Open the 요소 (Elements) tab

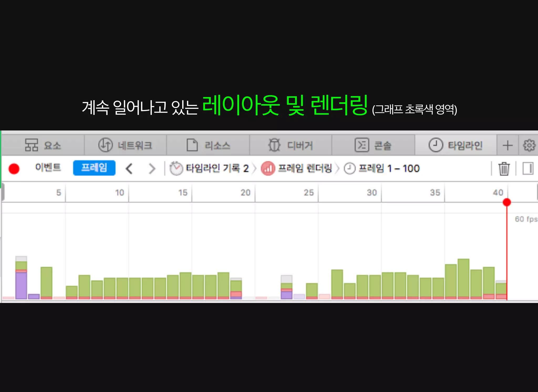pyautogui.click(x=43, y=145)
